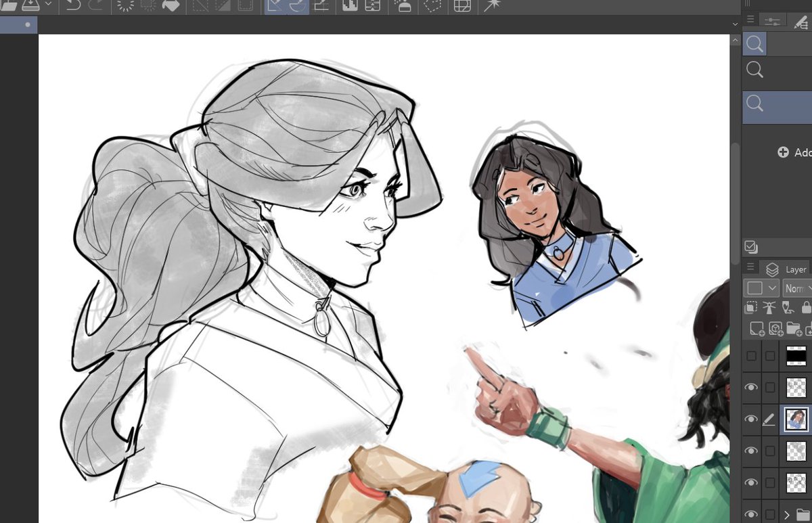Click the canvas scrollbar up arrow
812x523 pixels.
[x=736, y=41]
